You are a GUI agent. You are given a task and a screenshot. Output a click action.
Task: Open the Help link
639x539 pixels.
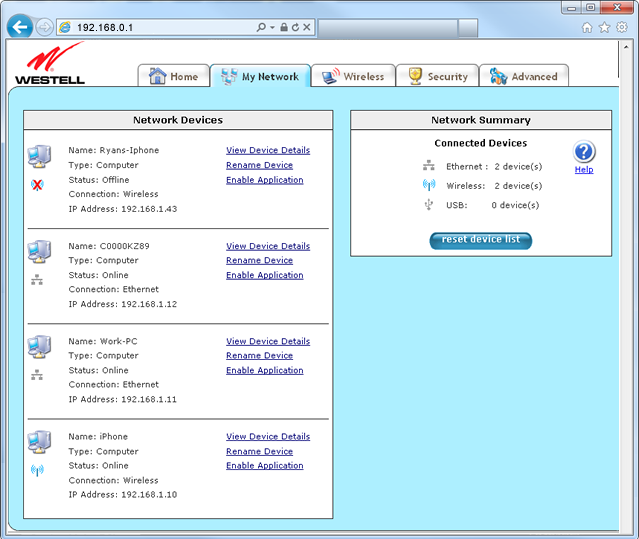pos(584,170)
